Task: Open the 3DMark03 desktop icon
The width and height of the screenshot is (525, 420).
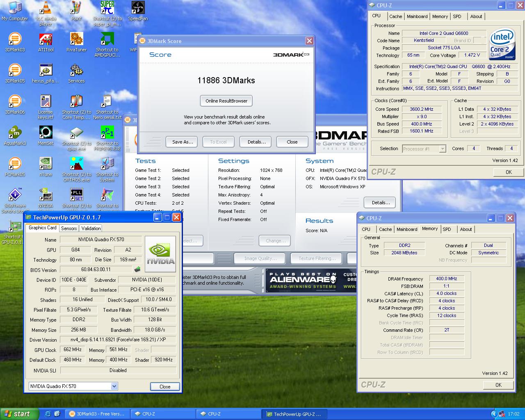Action: tap(15, 42)
